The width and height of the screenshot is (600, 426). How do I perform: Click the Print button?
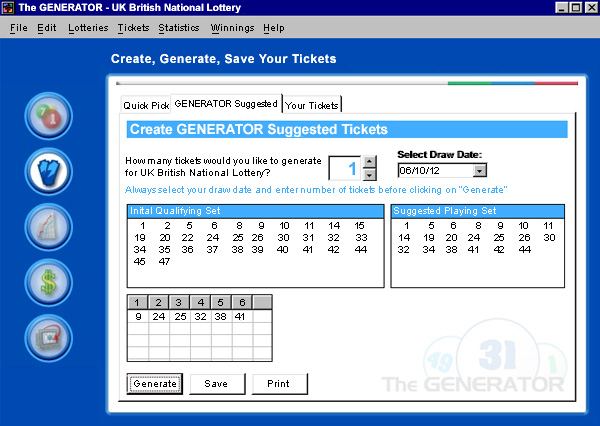(279, 384)
